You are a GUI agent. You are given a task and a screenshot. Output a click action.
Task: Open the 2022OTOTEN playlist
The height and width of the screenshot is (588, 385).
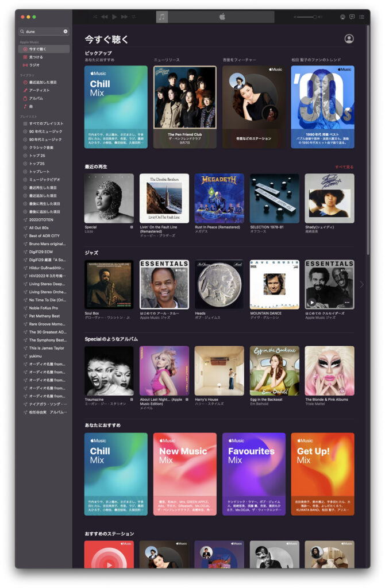pos(44,220)
